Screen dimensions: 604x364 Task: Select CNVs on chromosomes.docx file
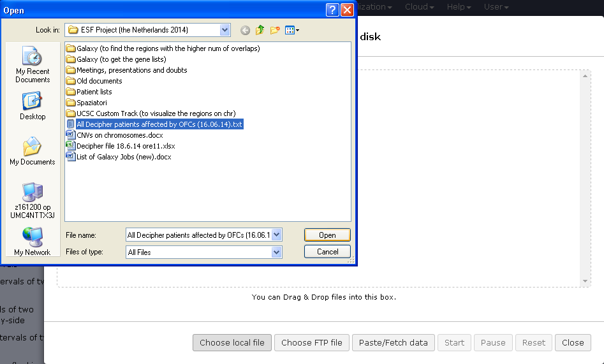coord(119,135)
